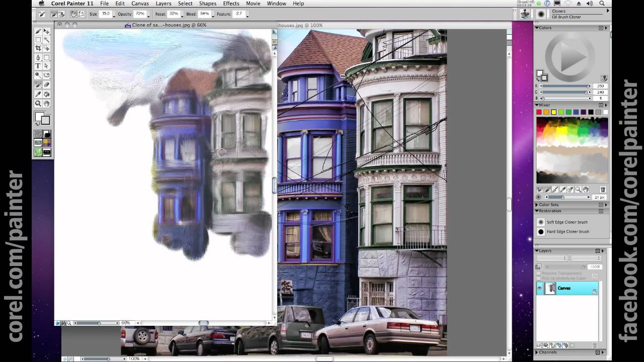Collapse the Restoration panel

click(x=536, y=211)
